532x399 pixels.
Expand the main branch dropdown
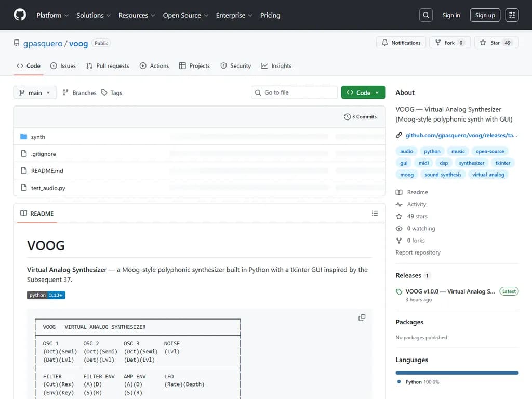click(x=35, y=92)
